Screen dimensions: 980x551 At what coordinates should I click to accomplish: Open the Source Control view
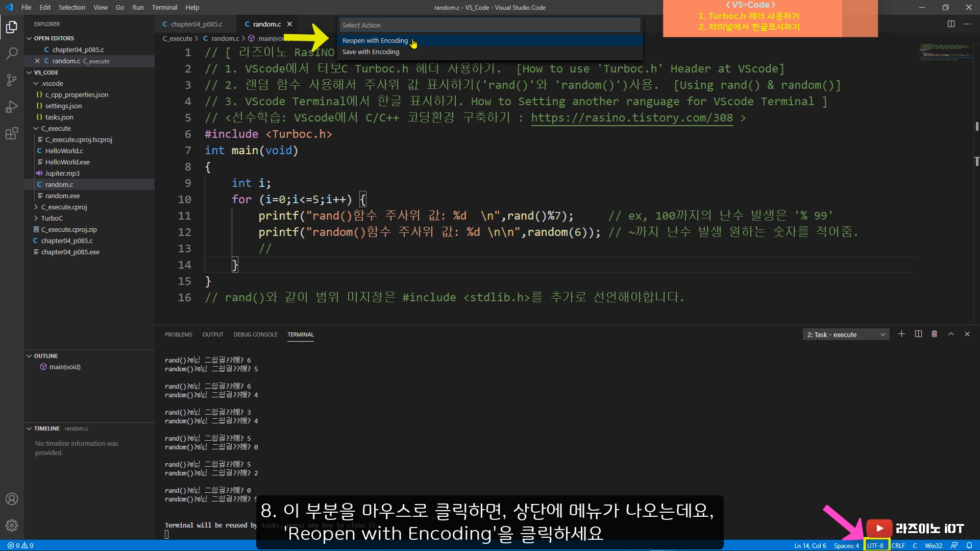point(12,80)
